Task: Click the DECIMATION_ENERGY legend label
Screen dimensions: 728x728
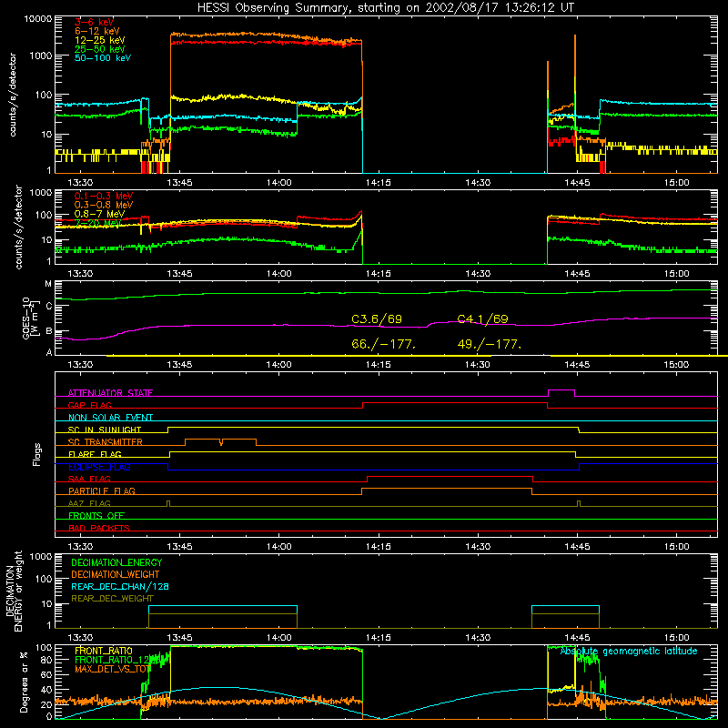Action: pyautogui.click(x=116, y=562)
